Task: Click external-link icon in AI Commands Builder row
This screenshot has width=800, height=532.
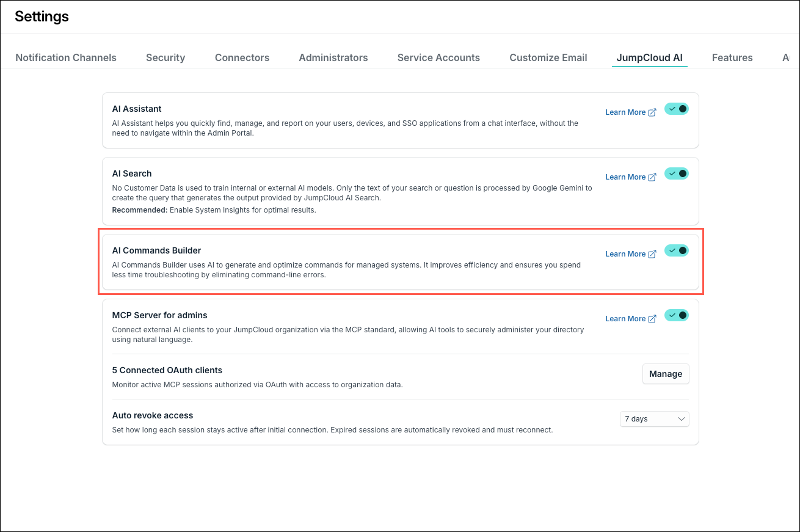Action: pos(652,254)
